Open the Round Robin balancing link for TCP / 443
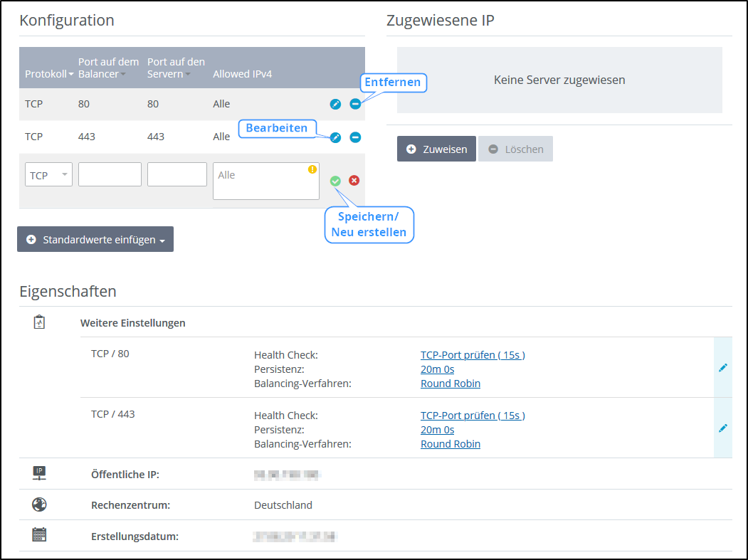Screen dimensions: 748x560 (x=451, y=443)
